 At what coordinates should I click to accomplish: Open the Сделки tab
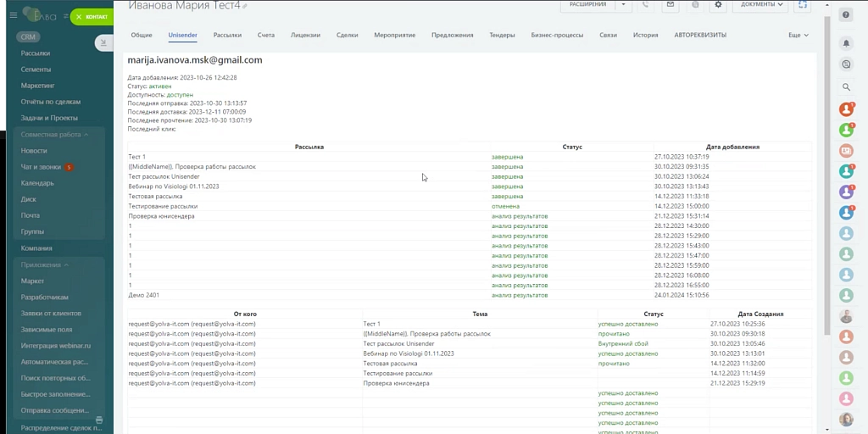(x=347, y=35)
